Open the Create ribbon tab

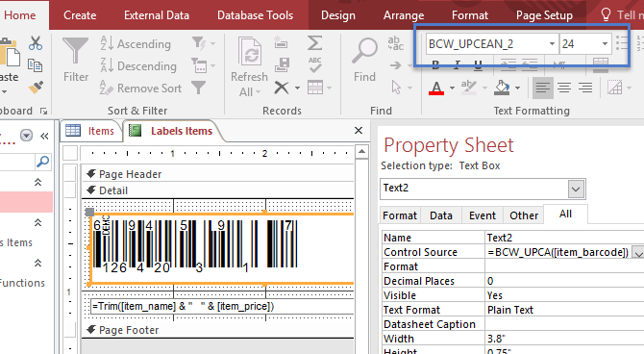80,15
